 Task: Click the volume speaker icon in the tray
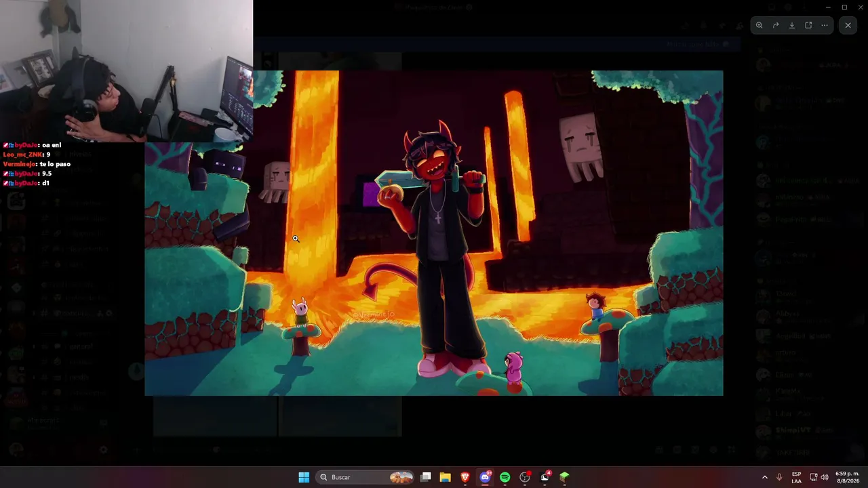point(825,477)
